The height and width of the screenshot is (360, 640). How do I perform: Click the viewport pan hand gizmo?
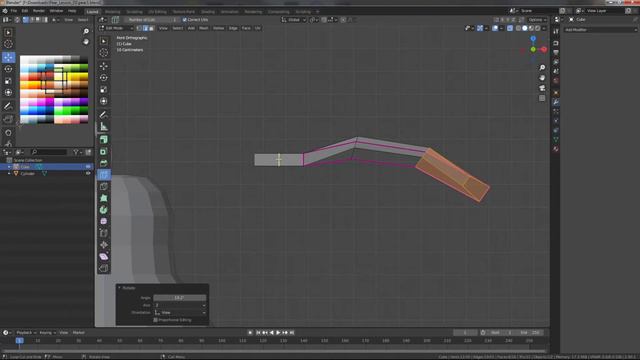pos(542,78)
